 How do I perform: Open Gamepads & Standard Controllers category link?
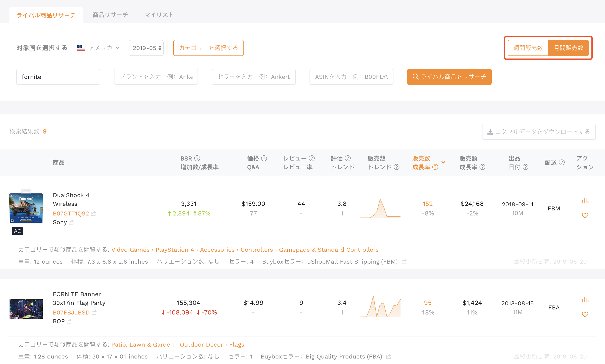point(329,250)
